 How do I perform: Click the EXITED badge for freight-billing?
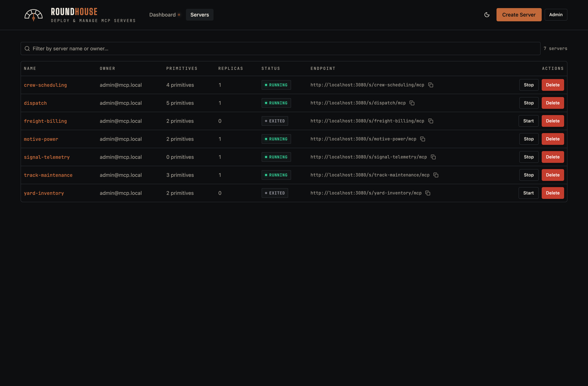275,121
